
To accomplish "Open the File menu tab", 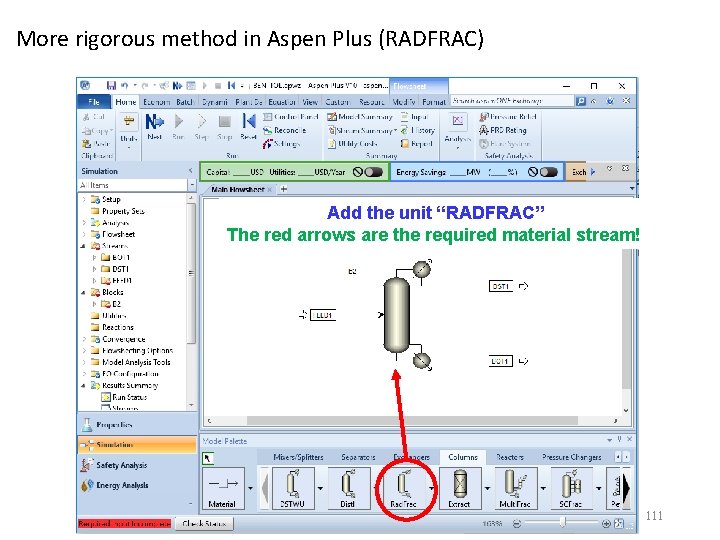I will click(94, 102).
